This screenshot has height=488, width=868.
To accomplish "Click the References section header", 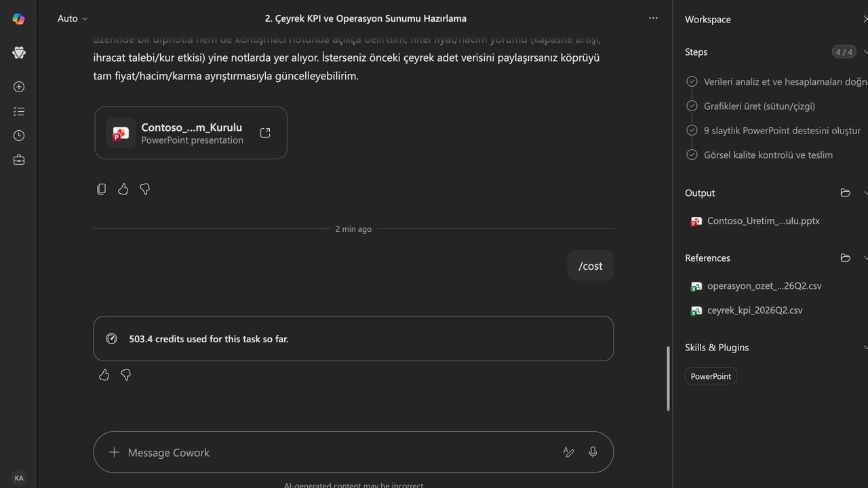I will [x=707, y=258].
